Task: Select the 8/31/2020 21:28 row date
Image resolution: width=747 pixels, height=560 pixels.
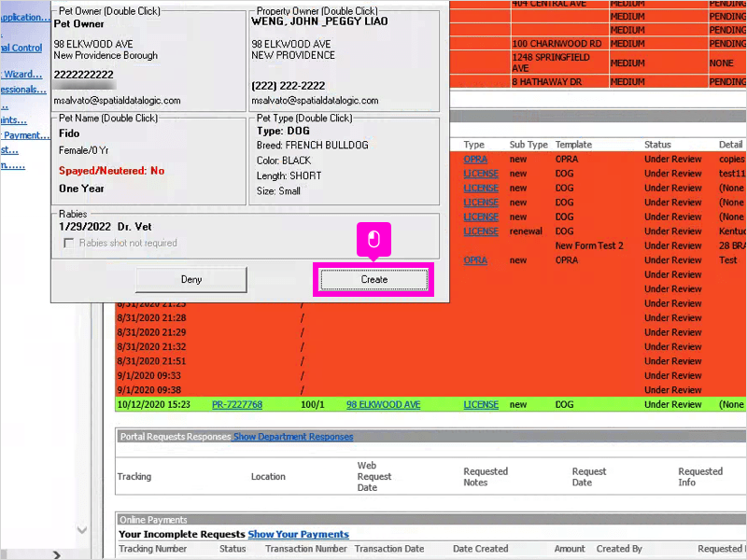Action: coord(151,317)
